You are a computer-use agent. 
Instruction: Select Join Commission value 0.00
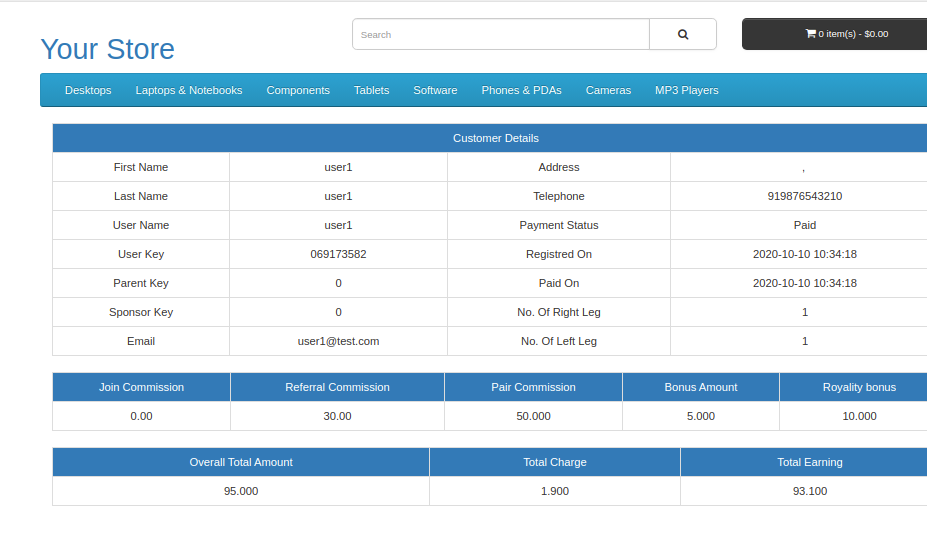(x=141, y=416)
